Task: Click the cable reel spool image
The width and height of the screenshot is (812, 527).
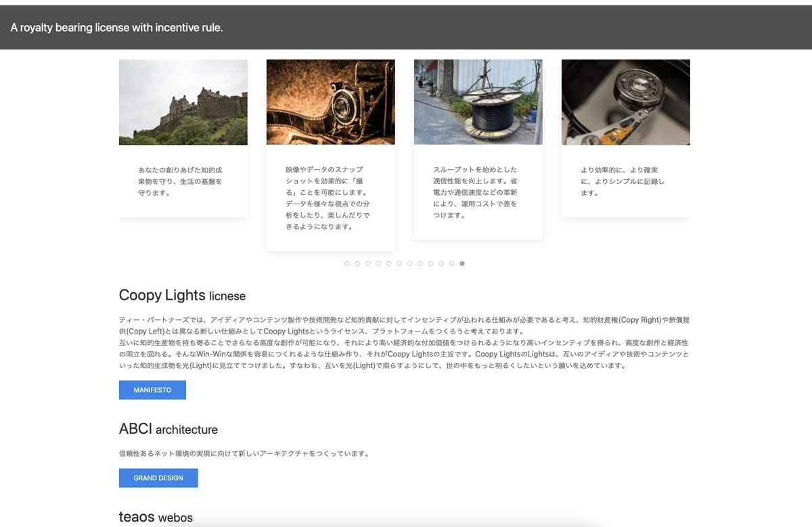Action: point(478,102)
